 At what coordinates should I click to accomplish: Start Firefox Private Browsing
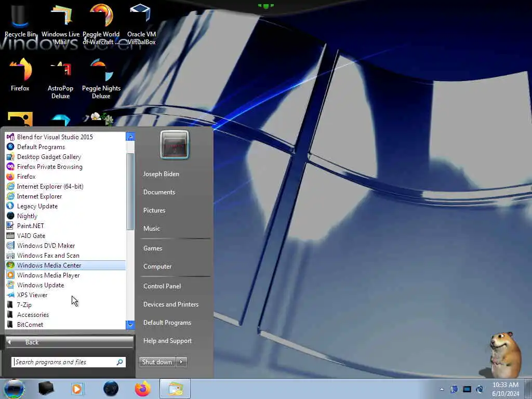coord(65,167)
